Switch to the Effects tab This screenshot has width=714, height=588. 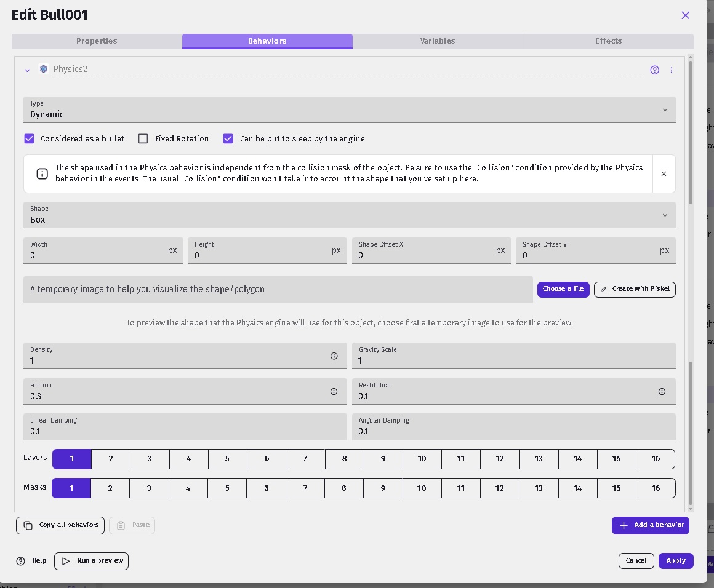[x=608, y=41]
